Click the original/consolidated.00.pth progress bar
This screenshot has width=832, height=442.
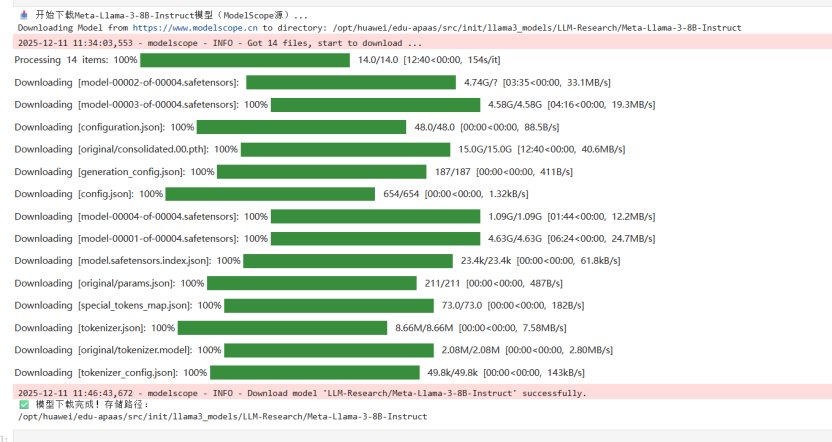pos(345,150)
